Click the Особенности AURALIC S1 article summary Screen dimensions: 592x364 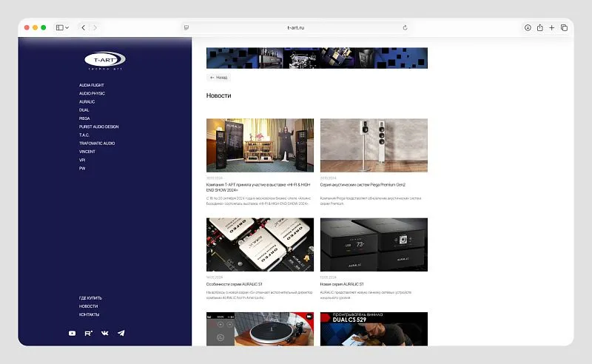(x=259, y=295)
